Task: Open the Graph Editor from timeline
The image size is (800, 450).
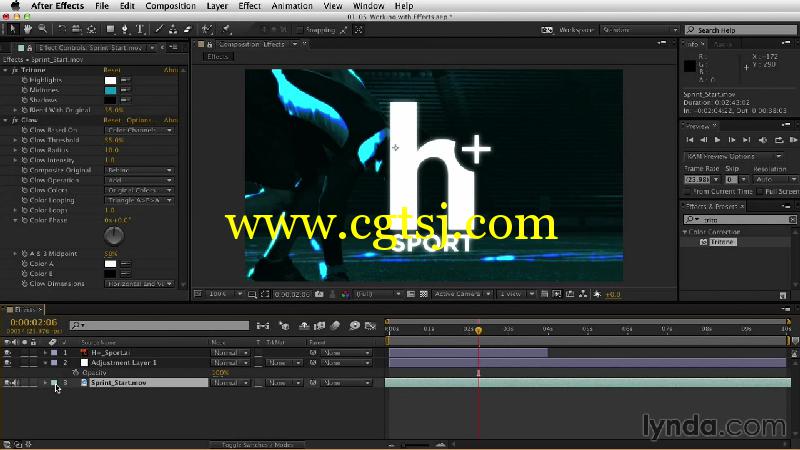Action: point(370,326)
